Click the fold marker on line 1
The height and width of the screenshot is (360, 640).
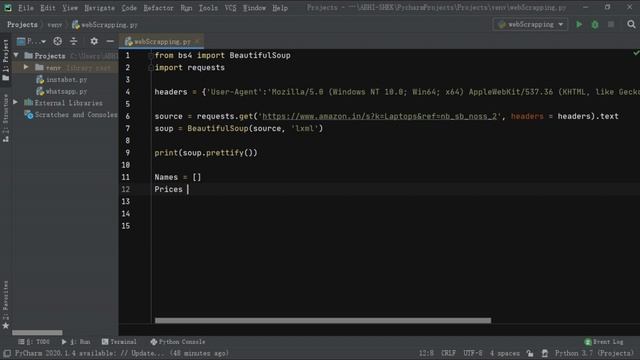tap(151, 56)
